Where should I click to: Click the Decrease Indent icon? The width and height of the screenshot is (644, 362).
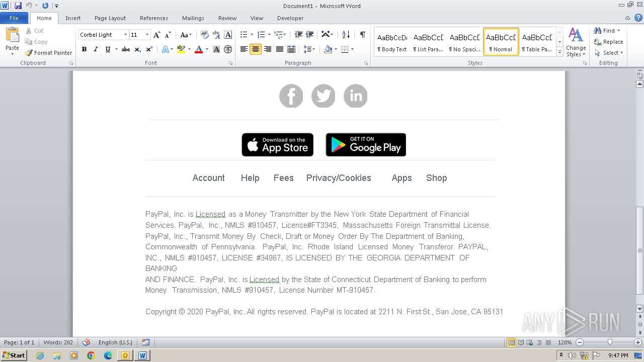pyautogui.click(x=298, y=35)
